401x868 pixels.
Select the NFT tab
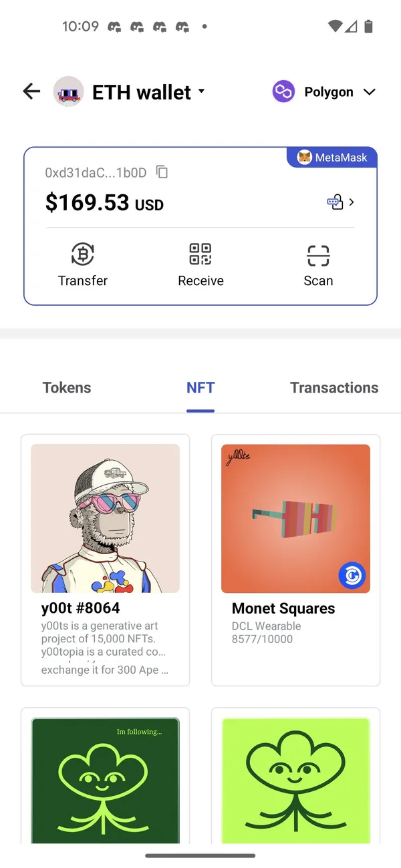point(200,388)
